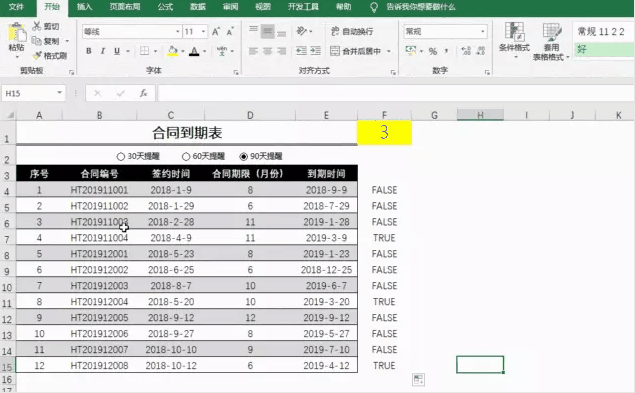Screen dimensions: 635x393
Task: Apply cell borders icon
Action: [144, 51]
